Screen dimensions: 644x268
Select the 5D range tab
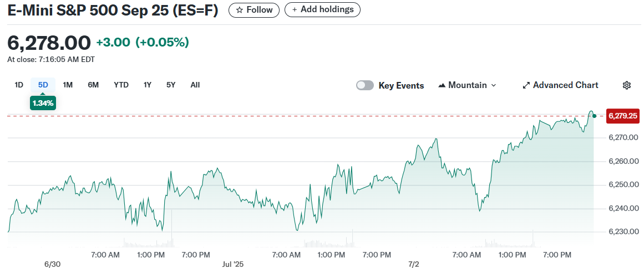pos(43,85)
